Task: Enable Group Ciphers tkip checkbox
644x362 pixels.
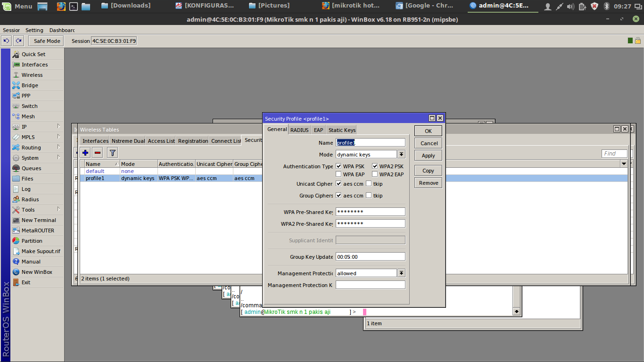Action: coord(369,196)
